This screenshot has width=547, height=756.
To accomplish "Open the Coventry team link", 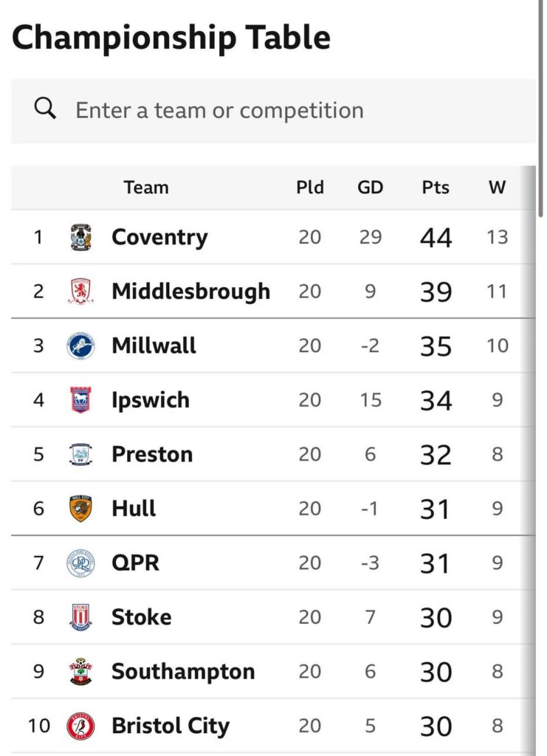I will [x=159, y=238].
